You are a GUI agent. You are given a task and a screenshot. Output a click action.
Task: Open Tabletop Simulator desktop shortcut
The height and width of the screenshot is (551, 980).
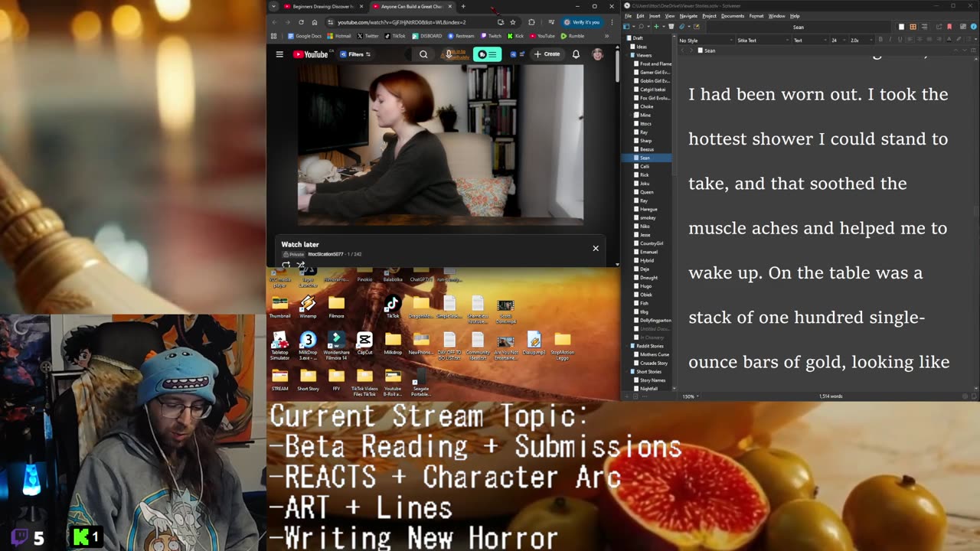[279, 345]
